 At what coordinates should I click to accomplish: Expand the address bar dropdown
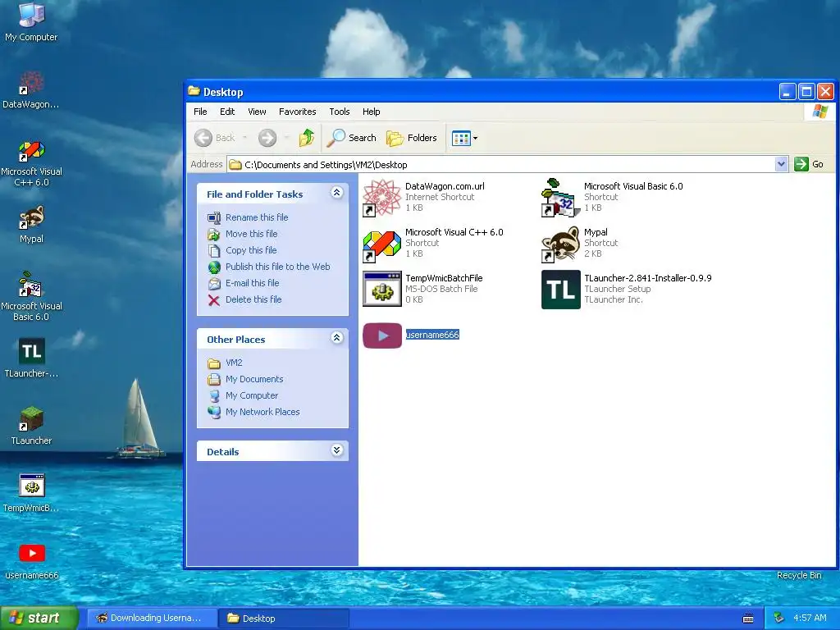pos(781,164)
